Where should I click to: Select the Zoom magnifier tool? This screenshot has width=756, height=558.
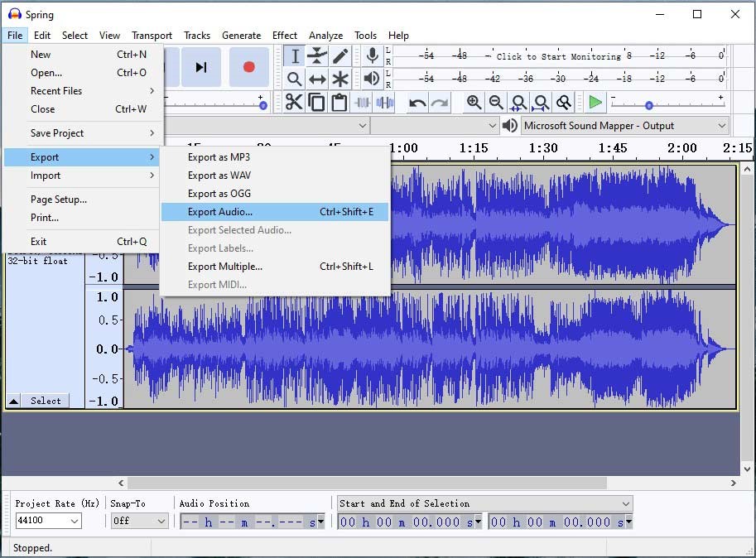[x=295, y=79]
